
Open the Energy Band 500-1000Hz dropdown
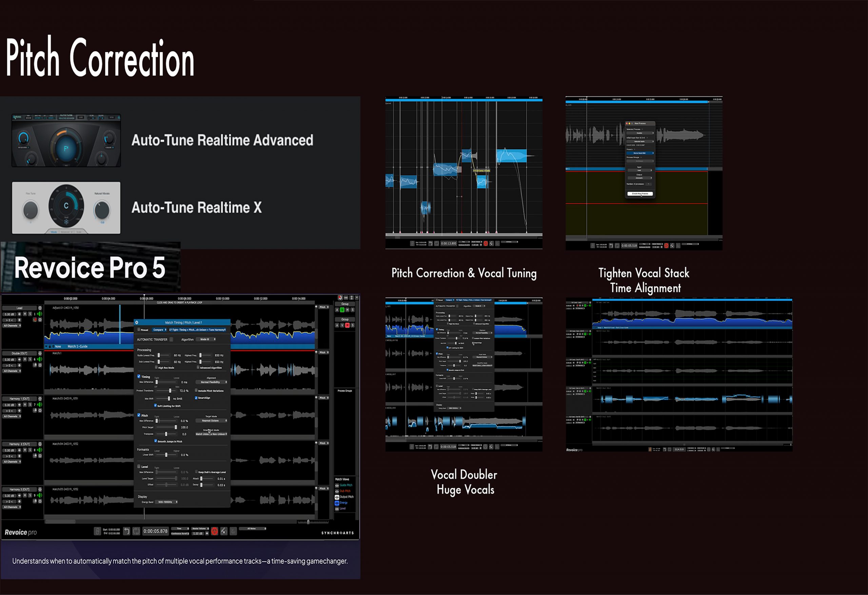(x=167, y=502)
